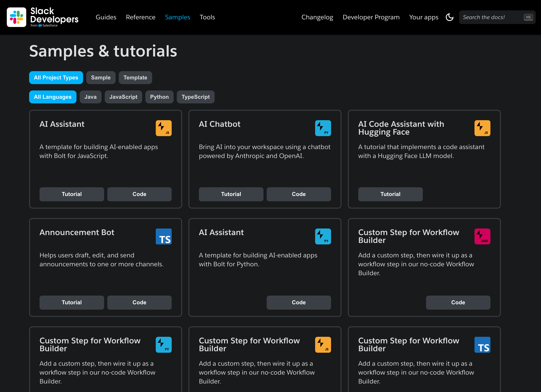The width and height of the screenshot is (541, 392).
Task: Click the Slack Developers logo
Action: pos(42,17)
